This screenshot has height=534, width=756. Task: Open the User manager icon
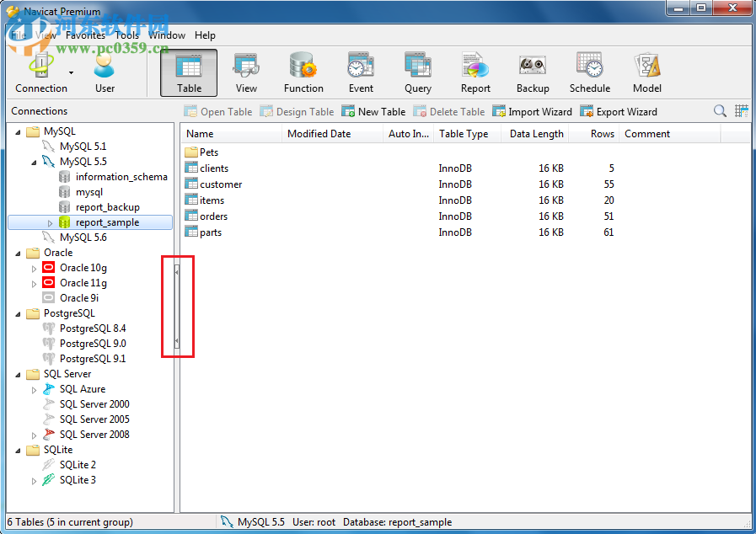pos(105,73)
